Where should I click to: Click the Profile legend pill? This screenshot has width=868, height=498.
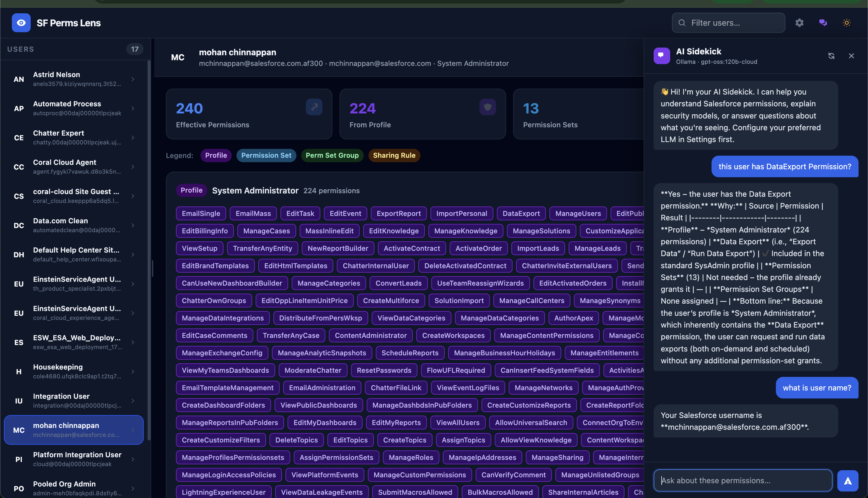coord(216,156)
